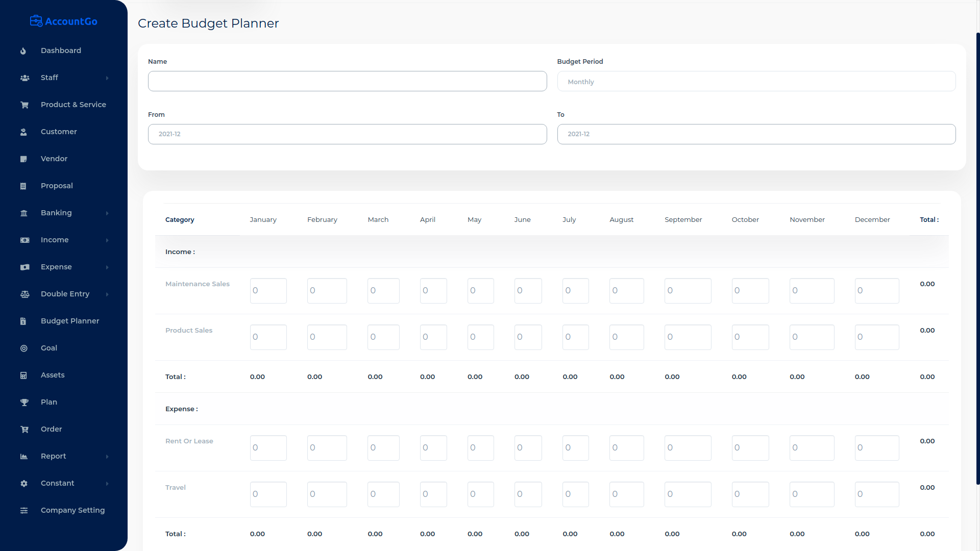The image size is (980, 551).
Task: Click the Plan trophy icon
Action: 24,403
